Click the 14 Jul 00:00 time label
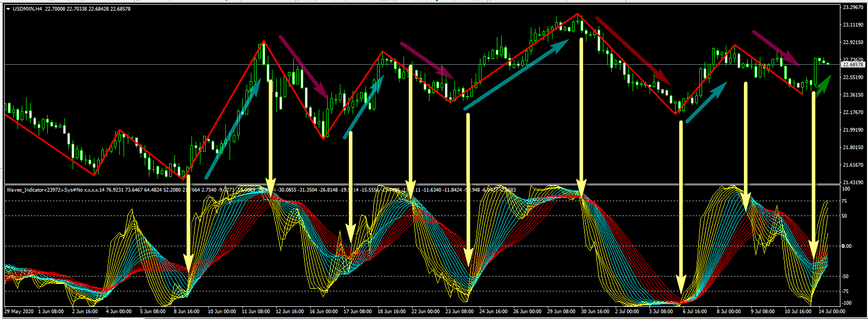This screenshot has height=319, width=868. click(x=832, y=312)
